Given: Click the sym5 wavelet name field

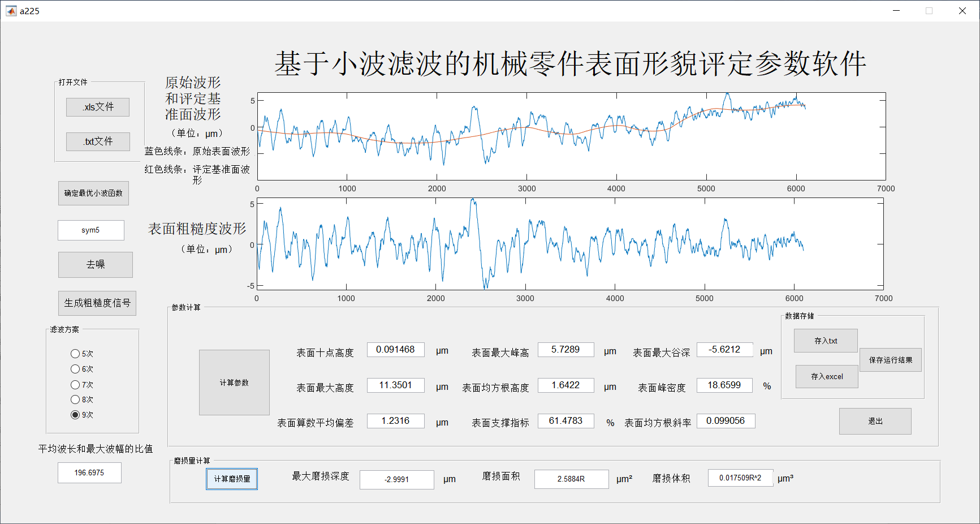Looking at the screenshot, I should [x=90, y=230].
